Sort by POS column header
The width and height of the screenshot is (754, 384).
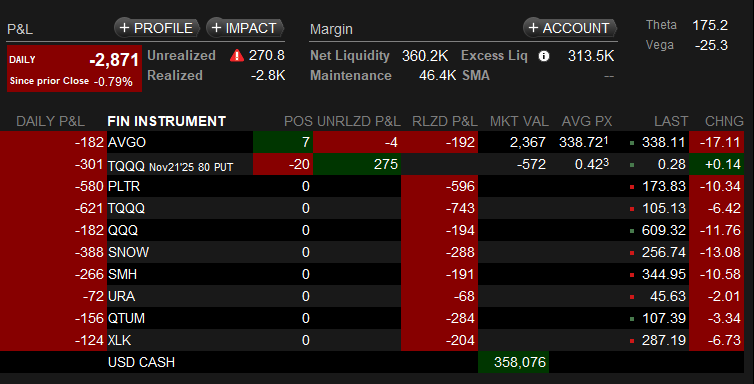[x=298, y=121]
